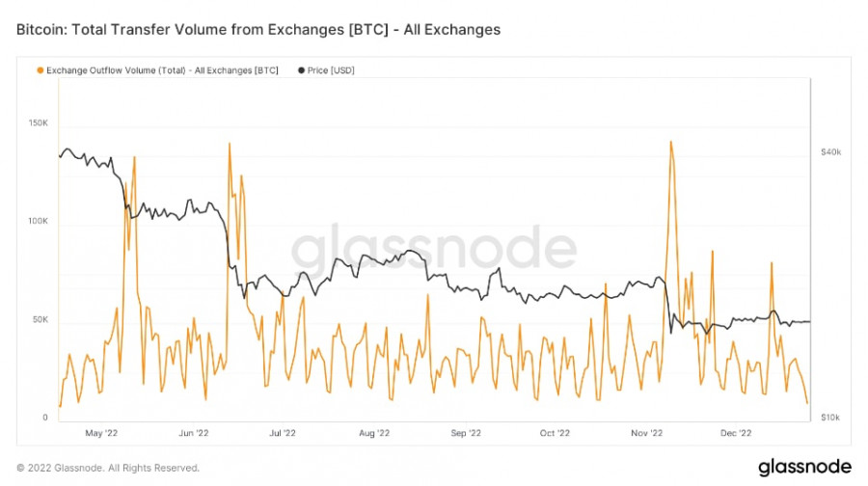Screen dimensions: 868x486
Task: Click the $40k right axis label
Action: (x=830, y=152)
